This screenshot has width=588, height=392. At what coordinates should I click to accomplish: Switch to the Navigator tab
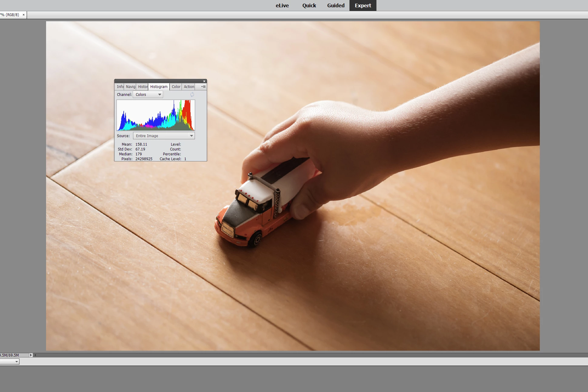(x=130, y=87)
